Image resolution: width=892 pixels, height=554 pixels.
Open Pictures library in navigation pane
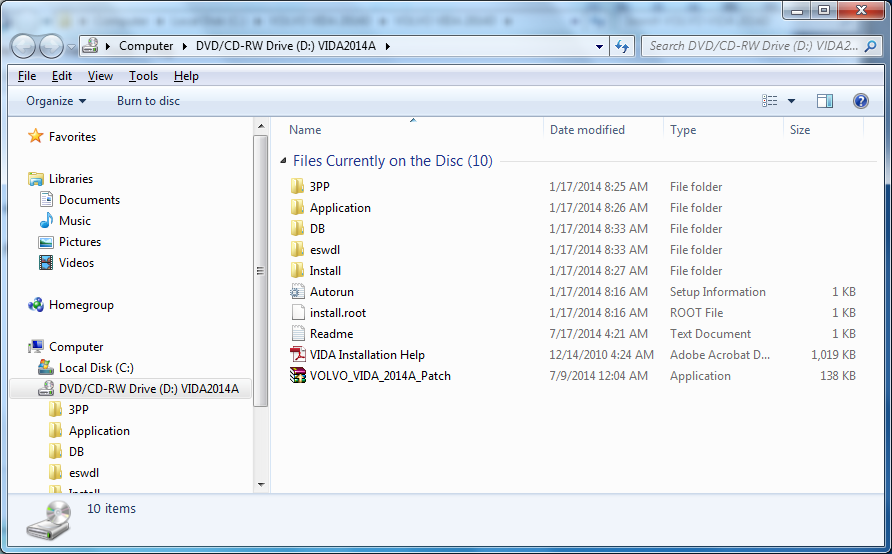tap(80, 242)
